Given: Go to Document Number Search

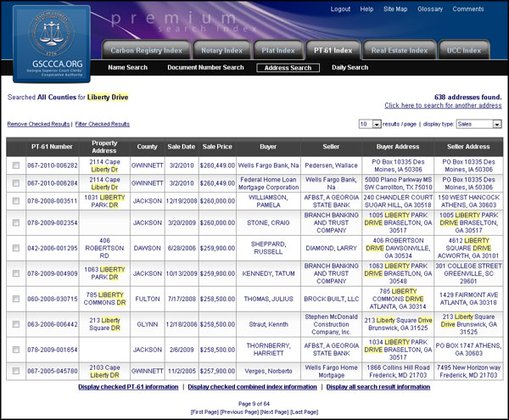Looking at the screenshot, I should pos(205,68).
